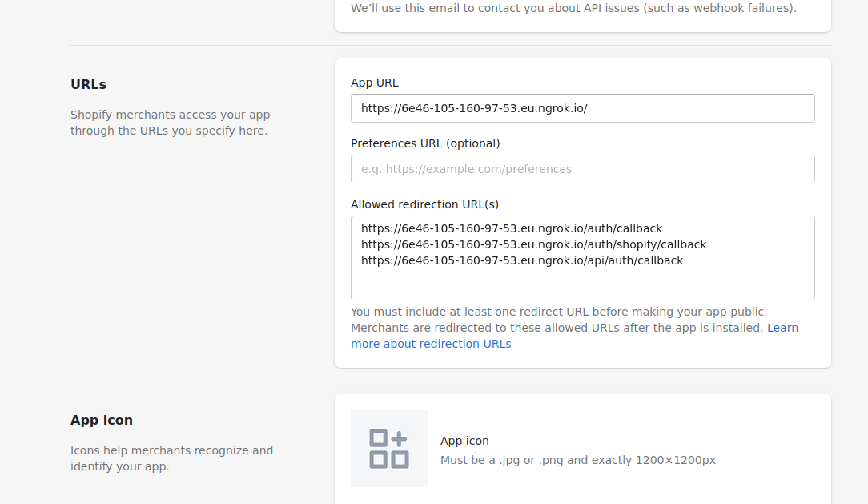Viewport: 868px width, 504px height.
Task: Click the Shopify merchants access description text
Action: (170, 123)
